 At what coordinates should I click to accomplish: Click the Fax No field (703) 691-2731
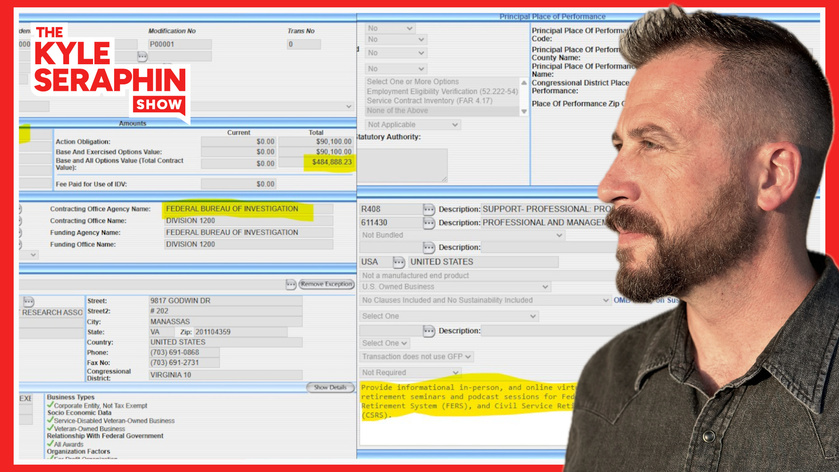184,363
